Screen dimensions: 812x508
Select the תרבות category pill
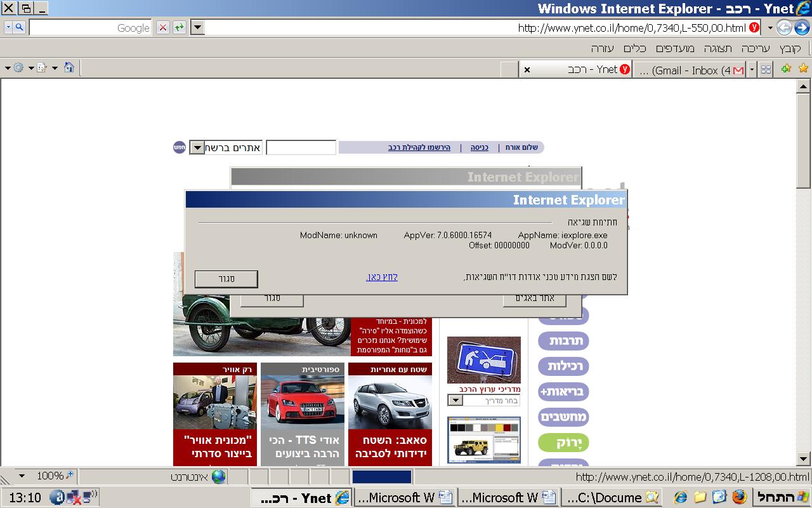[564, 340]
